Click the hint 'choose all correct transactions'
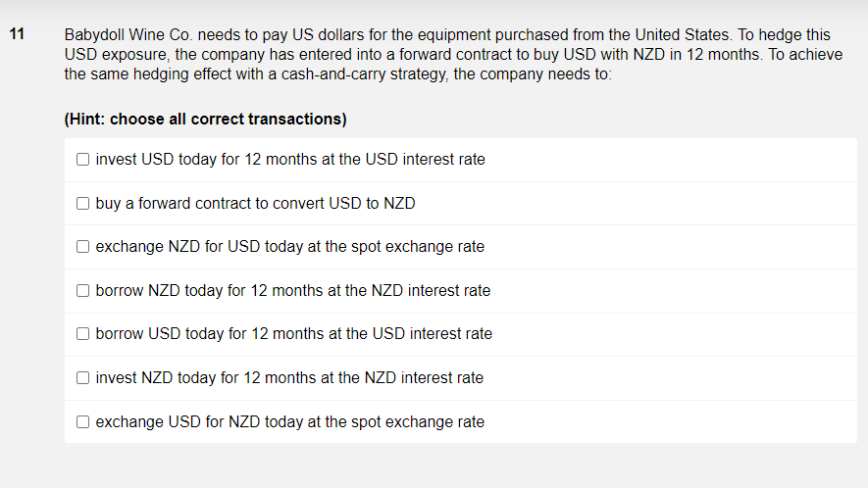The height and width of the screenshot is (488, 868). point(228,120)
